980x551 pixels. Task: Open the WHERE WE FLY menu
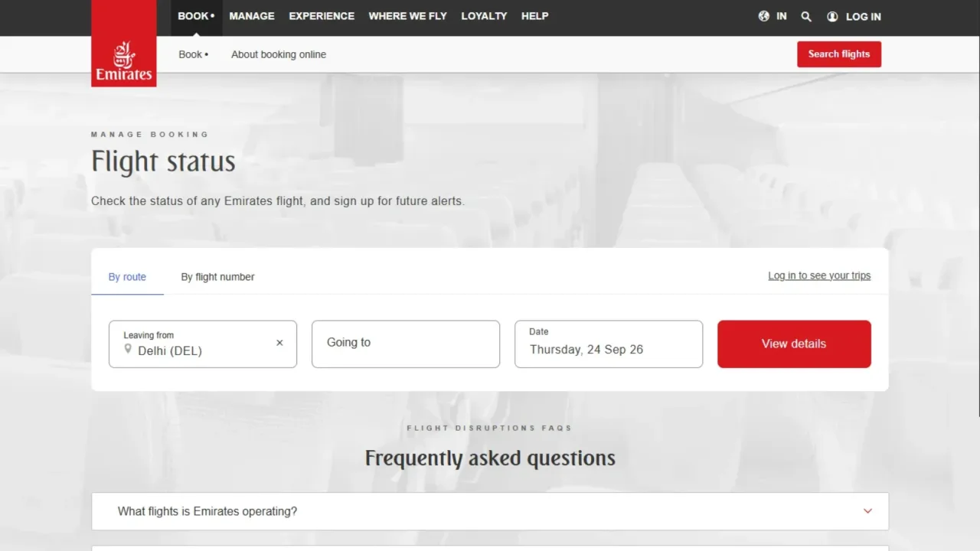coord(407,16)
